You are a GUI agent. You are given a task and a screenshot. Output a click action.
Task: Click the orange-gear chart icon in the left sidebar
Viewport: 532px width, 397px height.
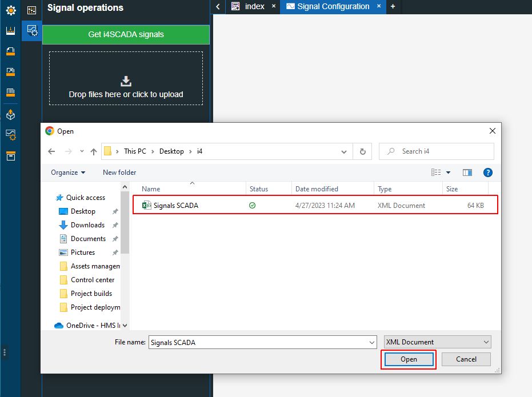coord(11,135)
